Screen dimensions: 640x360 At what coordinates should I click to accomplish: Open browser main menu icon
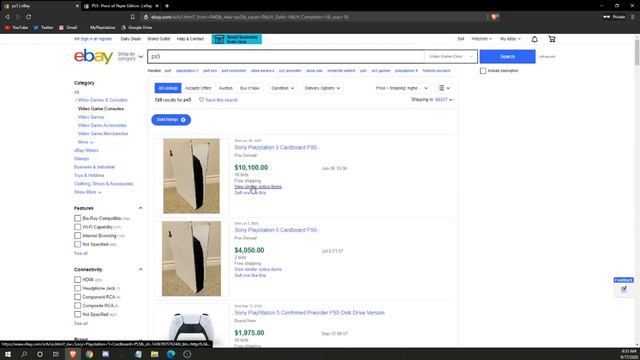pyautogui.click(x=633, y=17)
